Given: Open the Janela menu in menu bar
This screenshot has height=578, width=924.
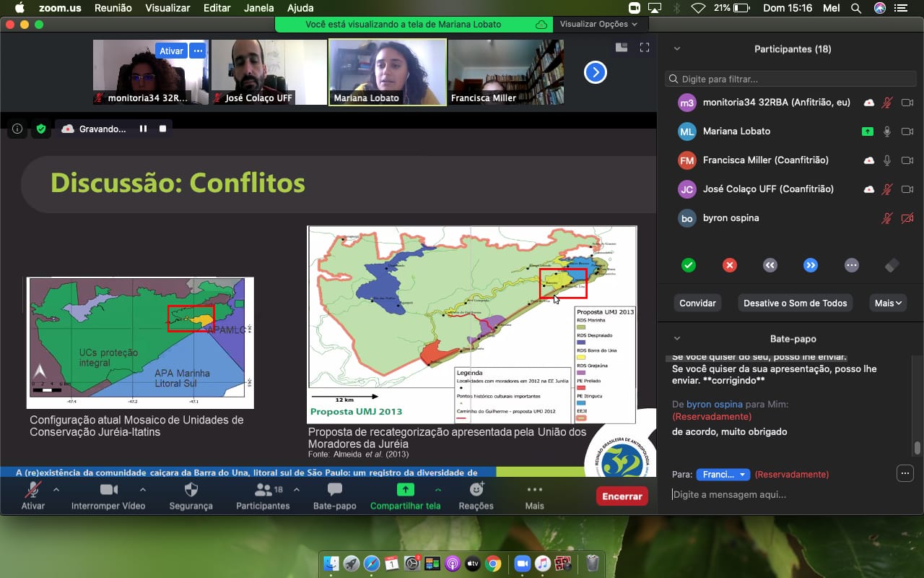Looking at the screenshot, I should (258, 8).
